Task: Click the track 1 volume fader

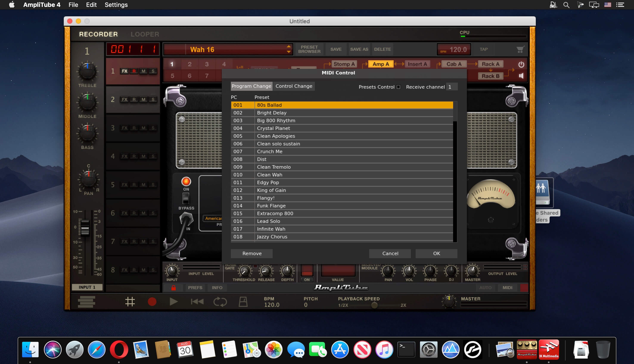Action: click(85, 228)
